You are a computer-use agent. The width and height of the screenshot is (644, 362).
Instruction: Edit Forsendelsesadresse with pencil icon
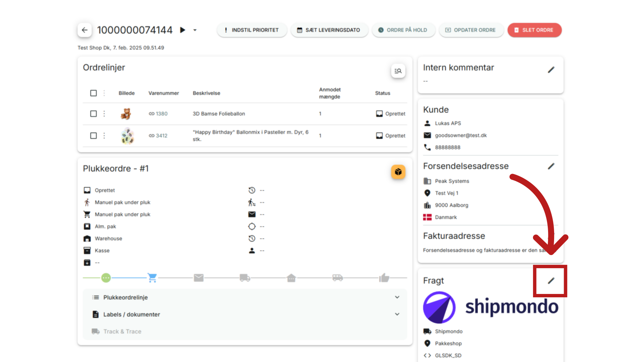(x=551, y=166)
